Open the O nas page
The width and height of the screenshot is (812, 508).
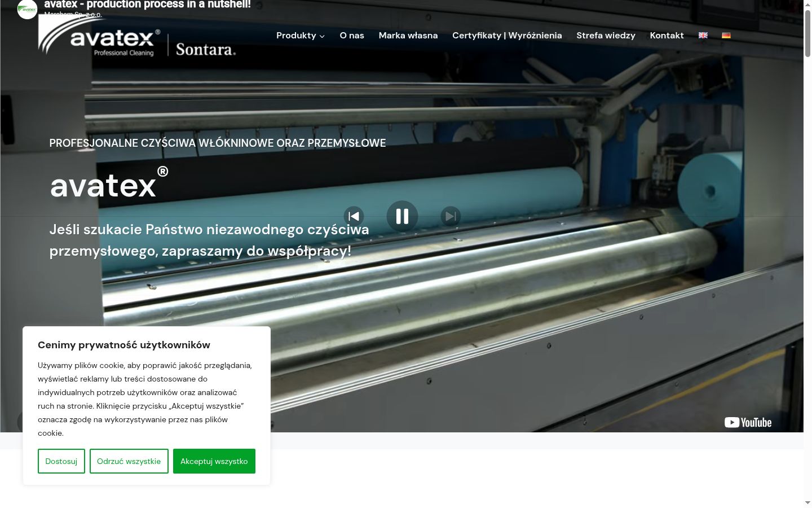[352, 36]
